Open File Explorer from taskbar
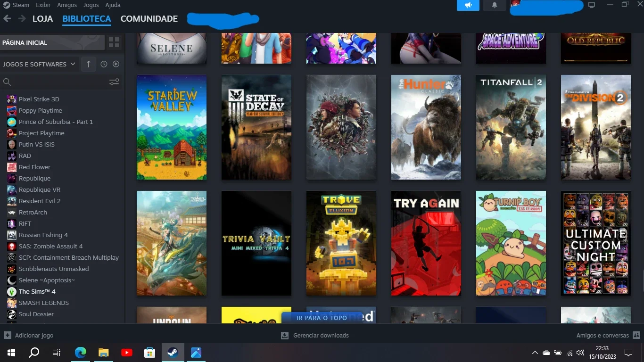The image size is (644, 362). coord(104,353)
